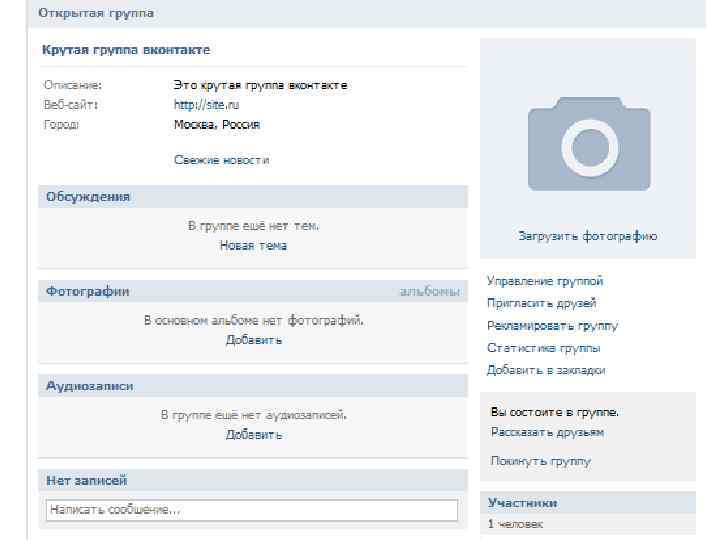
Task: Click the Веб-сайт field label
Action: point(71,105)
